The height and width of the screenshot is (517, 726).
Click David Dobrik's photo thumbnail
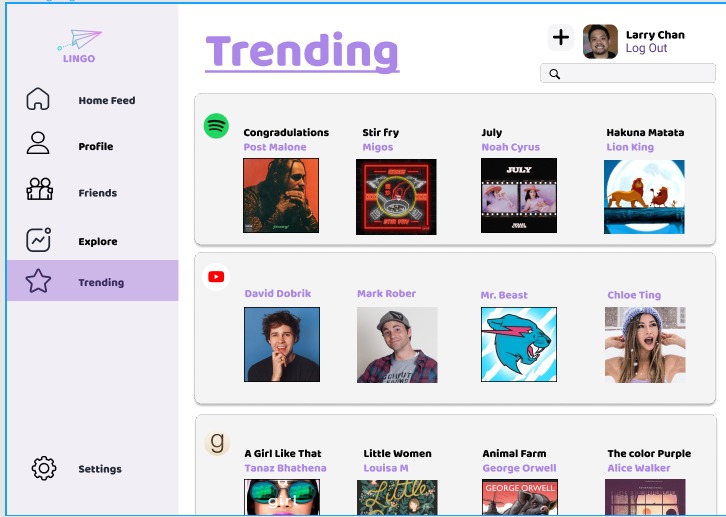pyautogui.click(x=282, y=344)
